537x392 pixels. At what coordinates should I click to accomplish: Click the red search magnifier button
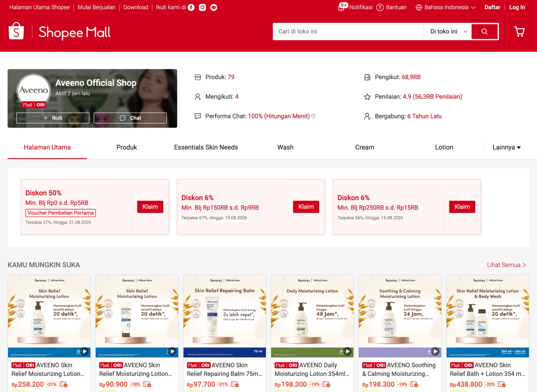[x=484, y=32]
